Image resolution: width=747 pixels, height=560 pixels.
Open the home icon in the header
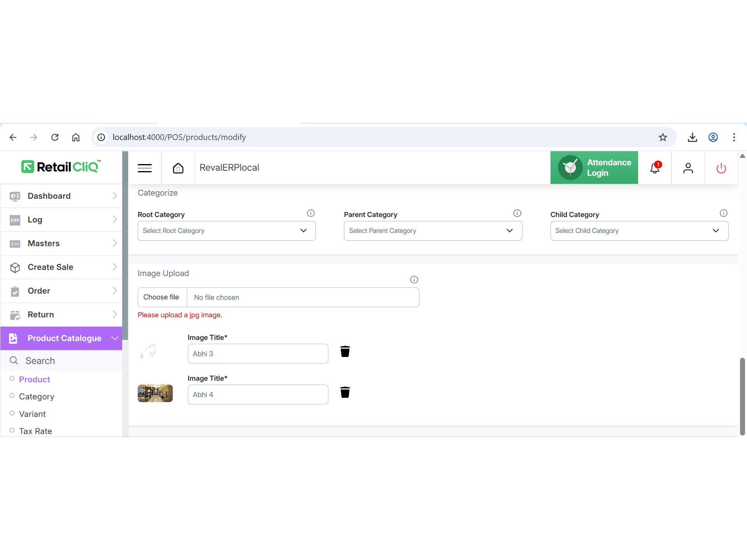(178, 168)
